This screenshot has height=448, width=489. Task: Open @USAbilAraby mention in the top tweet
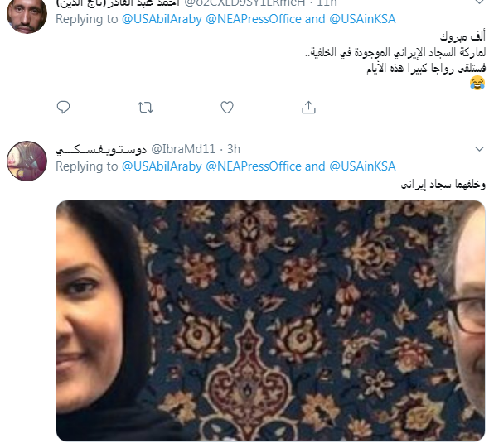point(162,19)
